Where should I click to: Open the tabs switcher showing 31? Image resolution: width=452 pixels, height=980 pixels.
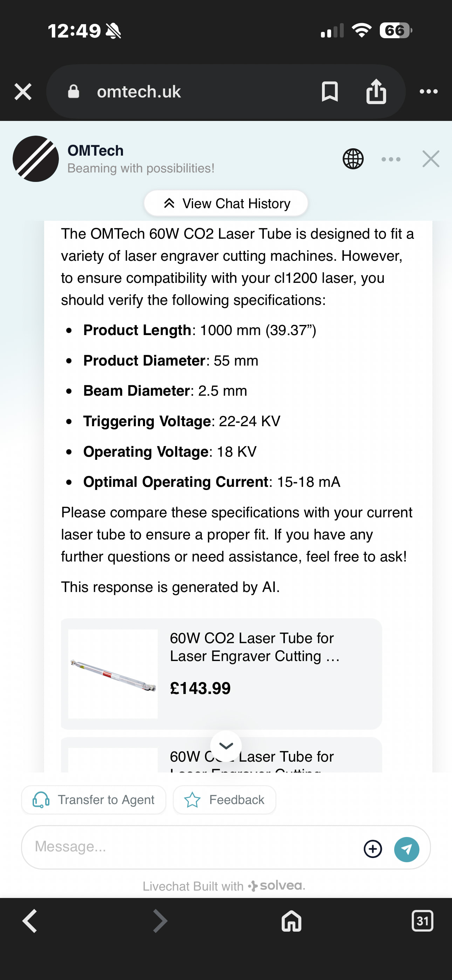click(x=422, y=921)
